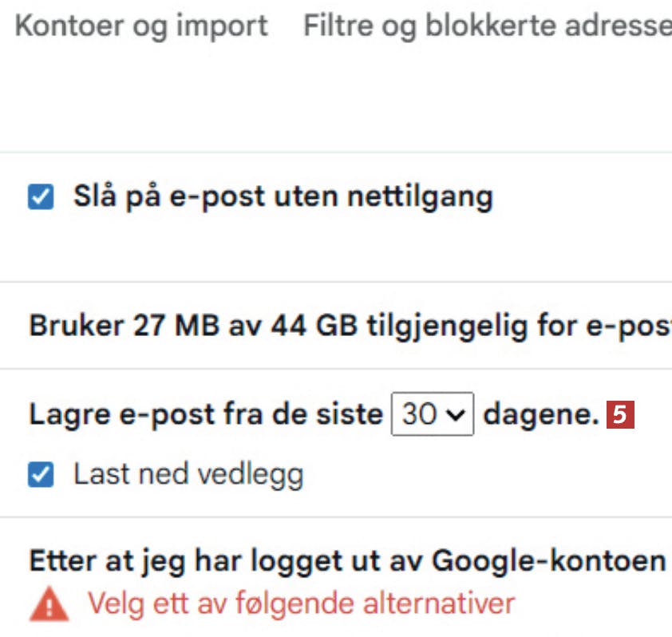
Task: Click the word dagene after the dropdown
Action: click(541, 414)
